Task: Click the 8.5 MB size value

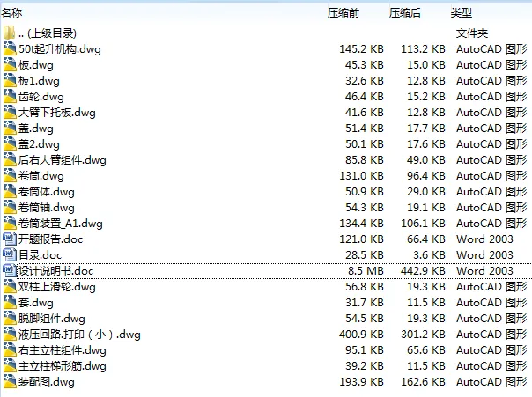Action: coord(366,271)
